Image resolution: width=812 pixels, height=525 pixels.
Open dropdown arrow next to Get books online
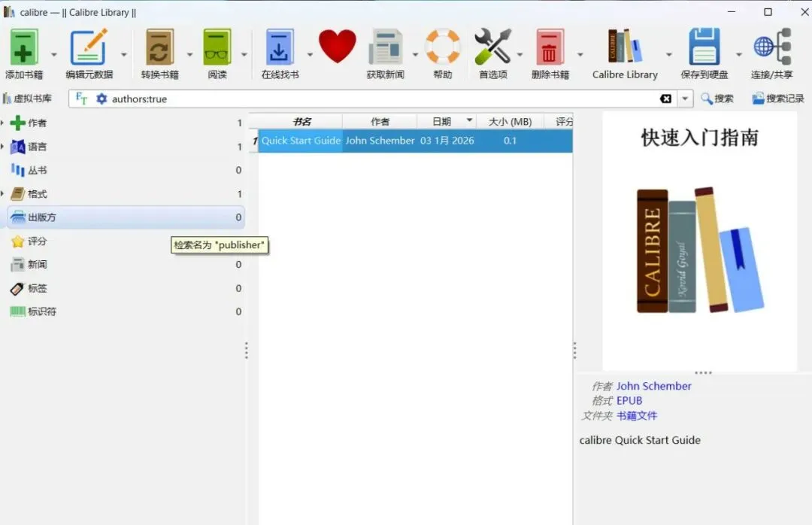(310, 54)
